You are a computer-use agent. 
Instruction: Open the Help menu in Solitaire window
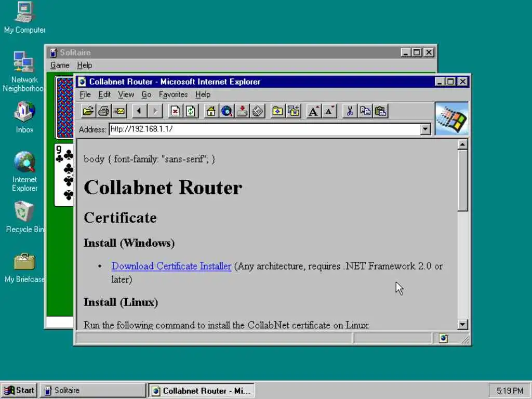point(84,65)
